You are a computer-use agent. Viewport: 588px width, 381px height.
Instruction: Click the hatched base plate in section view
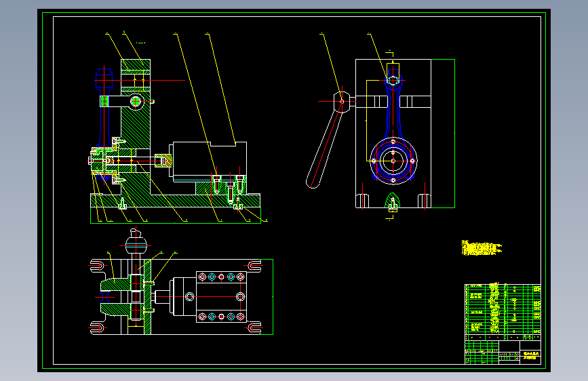tap(175, 201)
